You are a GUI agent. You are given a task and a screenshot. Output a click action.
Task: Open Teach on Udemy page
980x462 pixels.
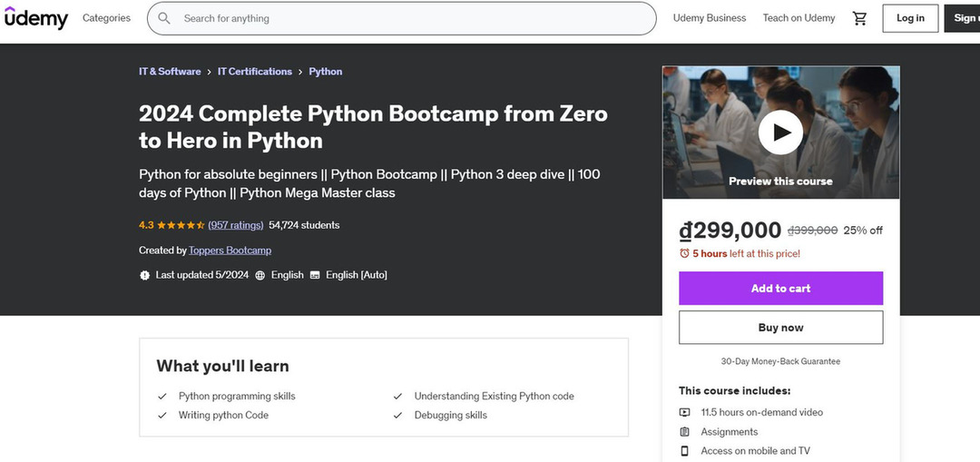coord(799,18)
